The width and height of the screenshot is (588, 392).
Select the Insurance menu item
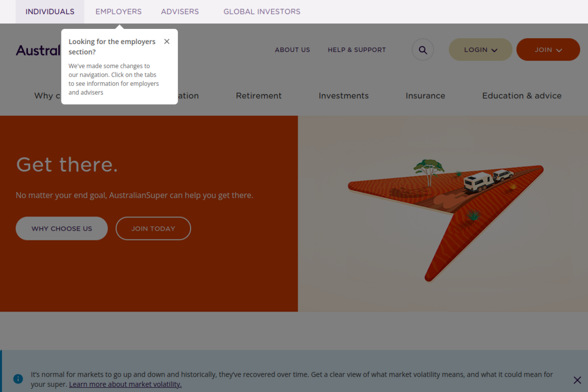tap(425, 96)
